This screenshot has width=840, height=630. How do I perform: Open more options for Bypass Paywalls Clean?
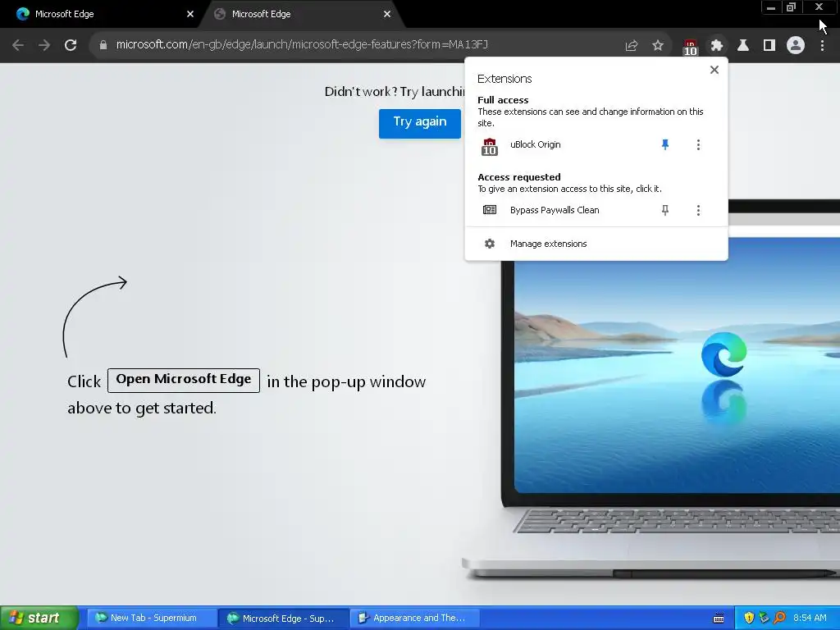(x=698, y=210)
